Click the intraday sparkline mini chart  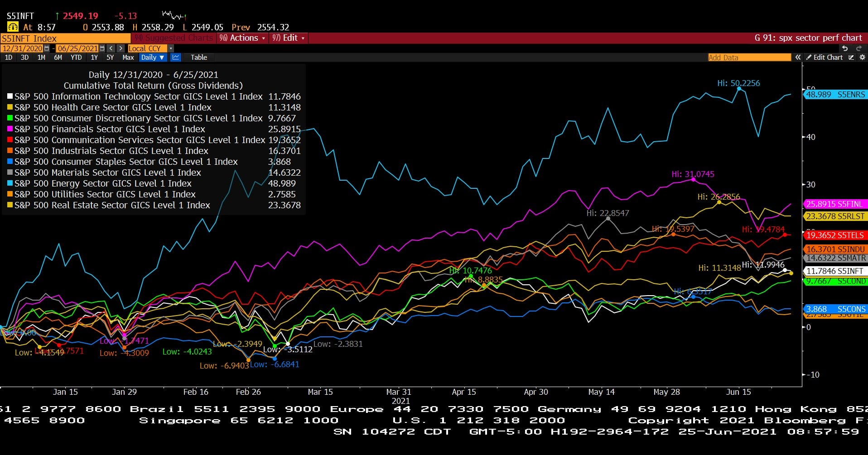174,16
